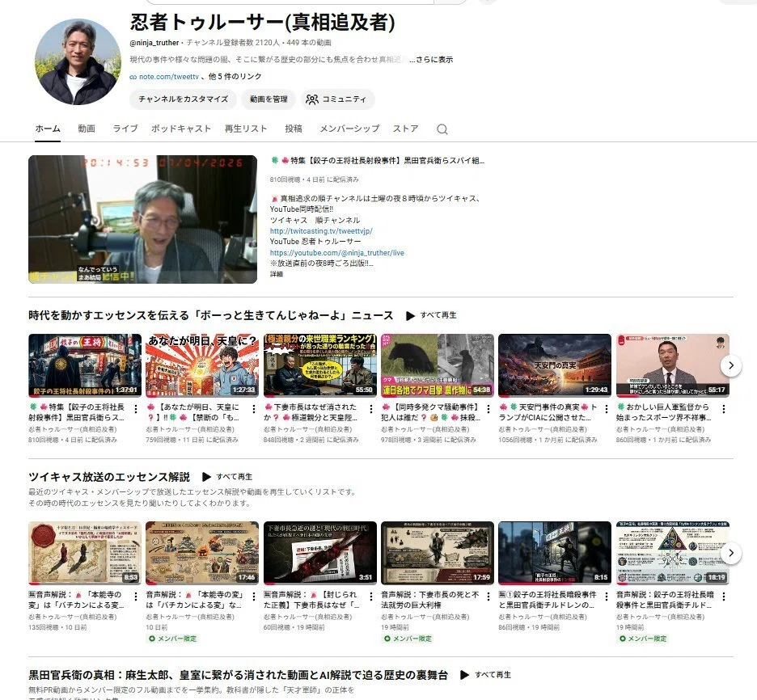Image resolution: width=757 pixels, height=700 pixels.
Task: Open more options for おかしい巨人軍監督 video
Action: (724, 409)
